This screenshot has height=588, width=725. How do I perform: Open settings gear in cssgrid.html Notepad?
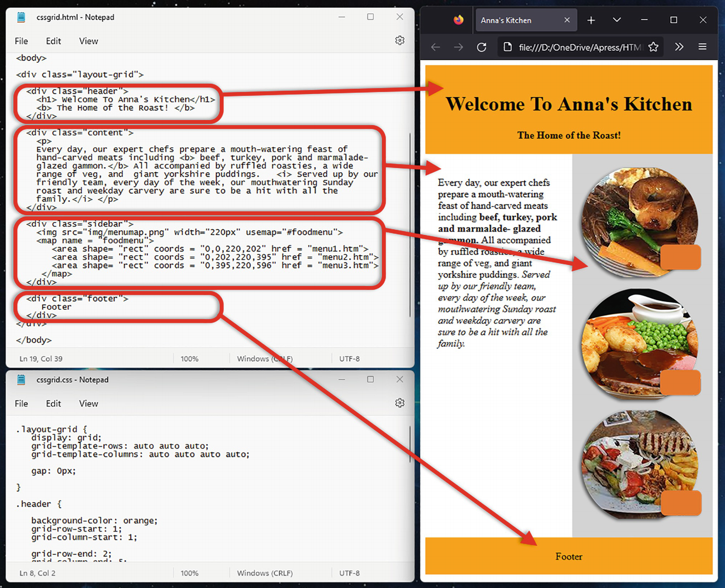(400, 40)
